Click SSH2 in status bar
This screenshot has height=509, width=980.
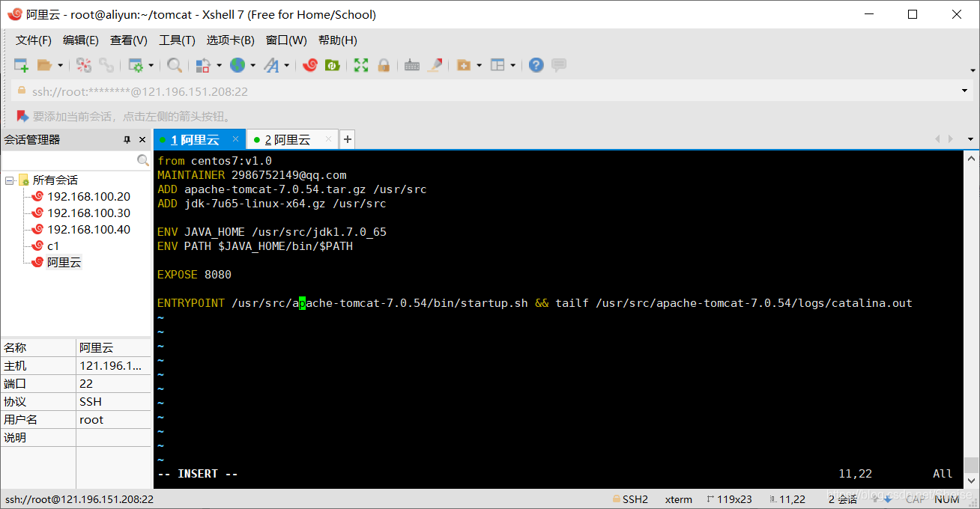click(630, 499)
